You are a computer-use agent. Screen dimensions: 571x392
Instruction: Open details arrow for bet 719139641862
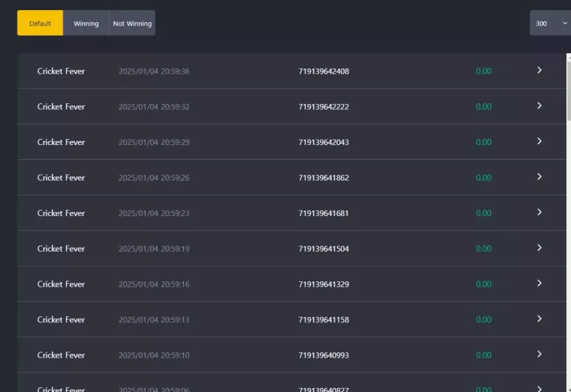pyautogui.click(x=539, y=177)
